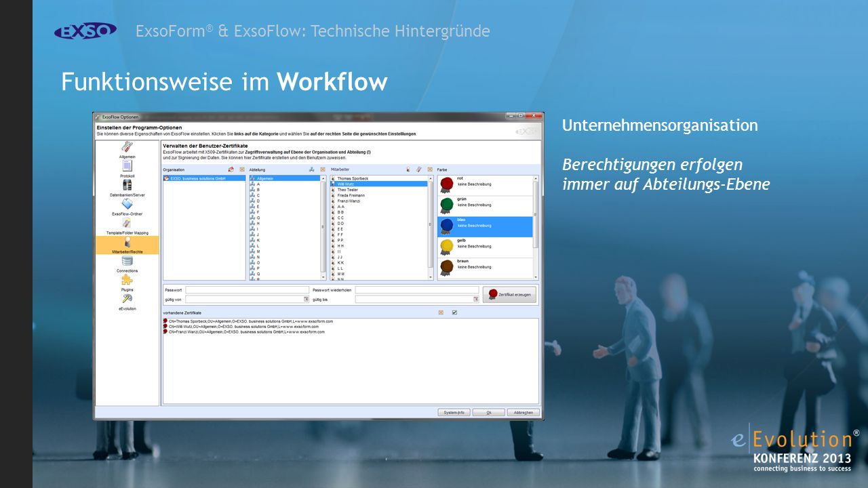868x488 pixels.
Task: Open calendar picker for gültig bis
Action: (x=475, y=299)
